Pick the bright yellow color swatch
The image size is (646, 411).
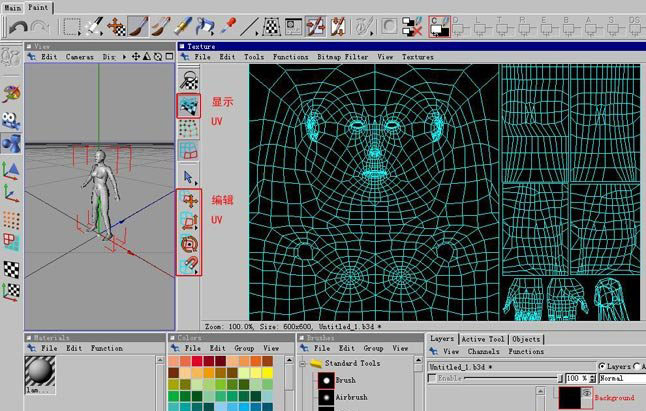(x=267, y=373)
